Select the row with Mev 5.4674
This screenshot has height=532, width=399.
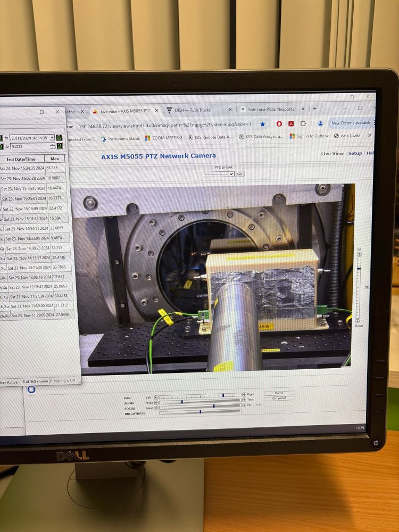point(35,238)
